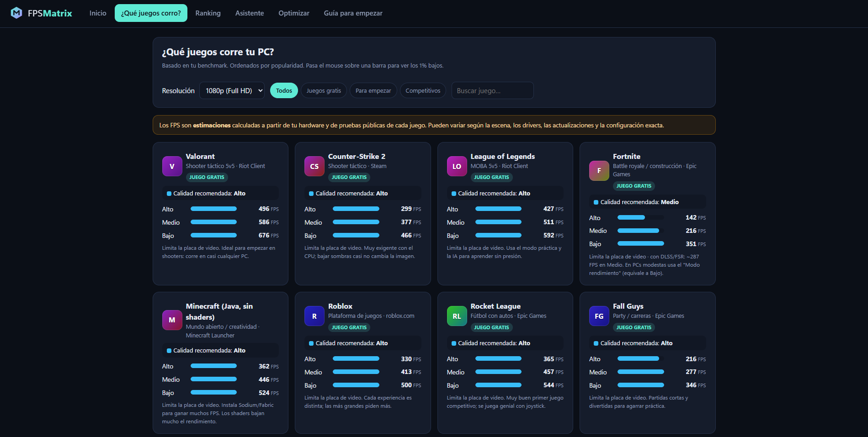Click the Valorant game title
The width and height of the screenshot is (868, 437).
coord(200,156)
